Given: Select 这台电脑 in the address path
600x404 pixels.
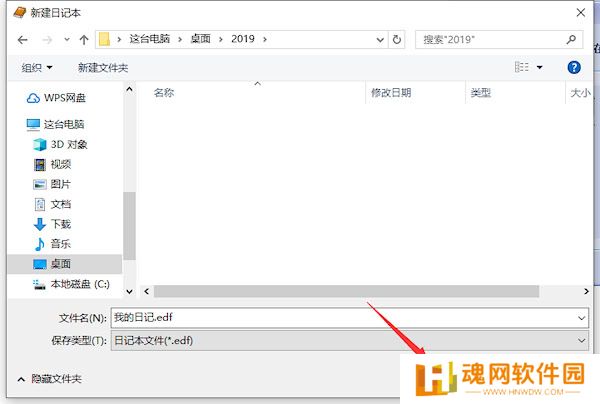Looking at the screenshot, I should coord(150,39).
